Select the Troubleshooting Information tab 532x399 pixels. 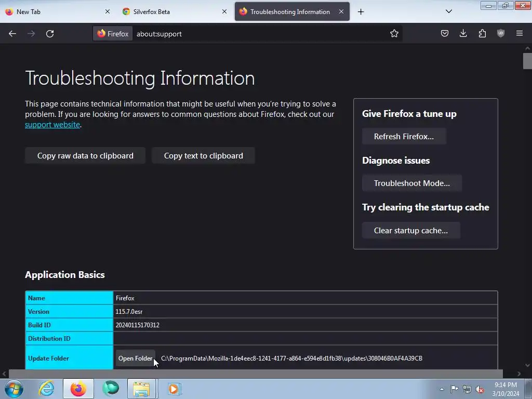pyautogui.click(x=292, y=11)
